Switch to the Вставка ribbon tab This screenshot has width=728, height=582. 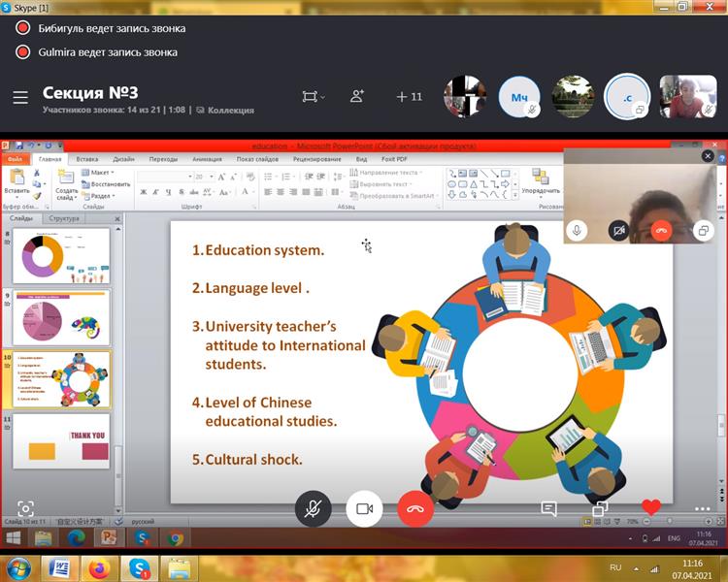(x=87, y=158)
